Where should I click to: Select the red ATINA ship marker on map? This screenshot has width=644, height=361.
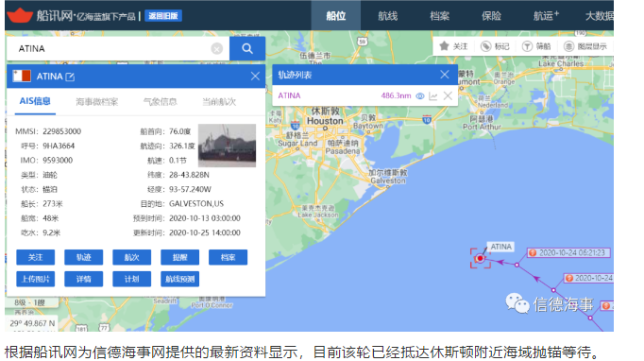480,258
